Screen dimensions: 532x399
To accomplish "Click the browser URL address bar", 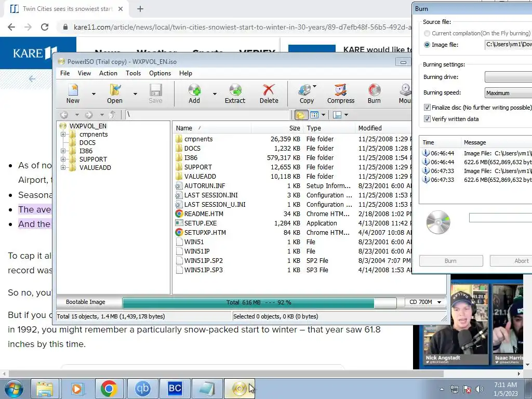I will [236, 27].
